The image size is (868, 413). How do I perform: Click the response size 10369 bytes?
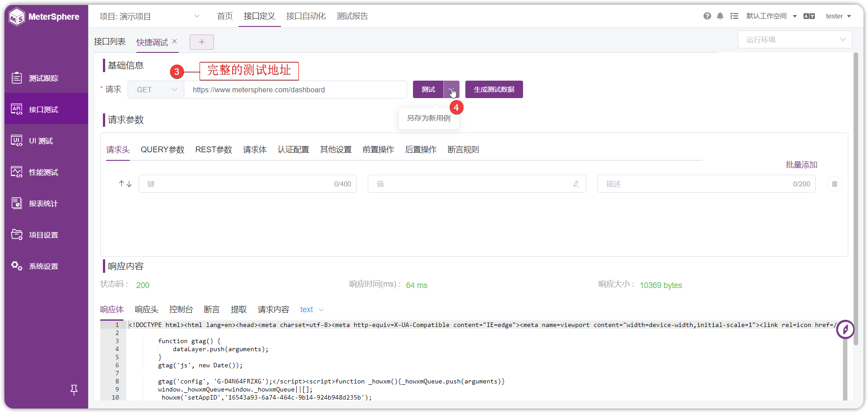pos(661,285)
